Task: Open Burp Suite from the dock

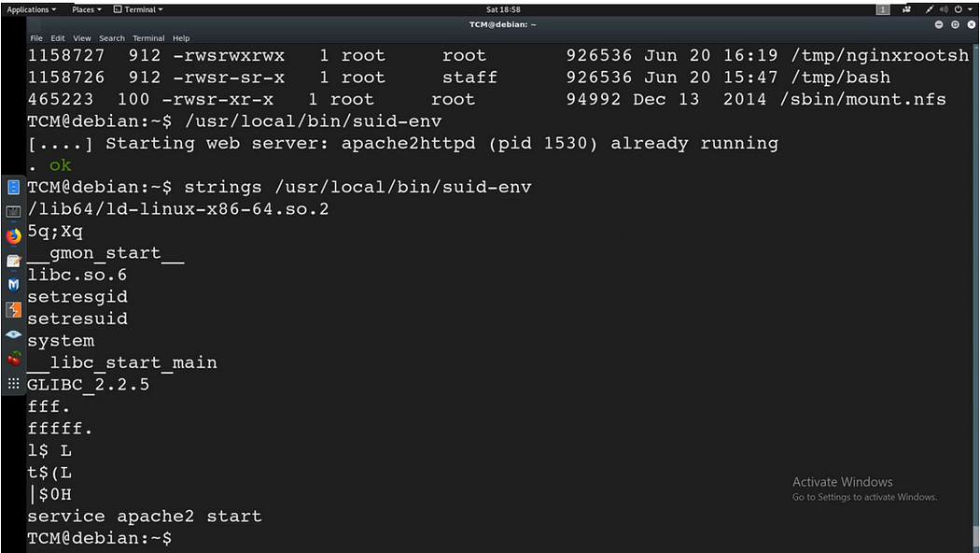Action: pyautogui.click(x=13, y=309)
